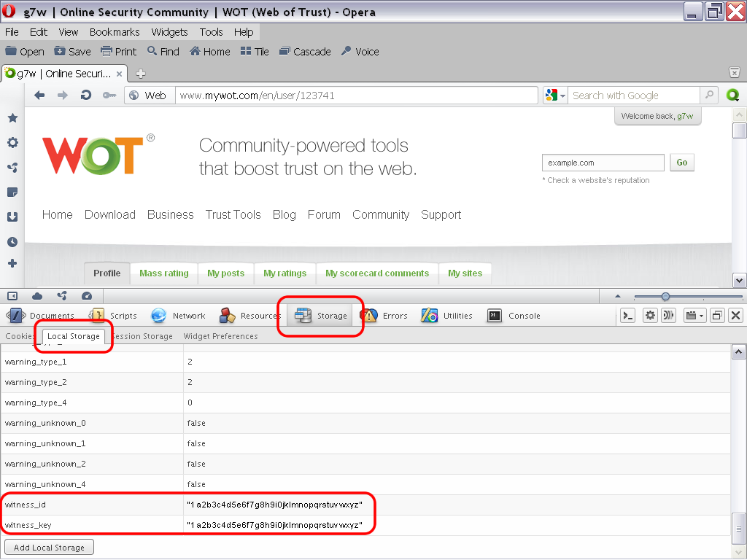Open the Trust Tools navigation link
This screenshot has width=747, height=560.
[x=233, y=215]
